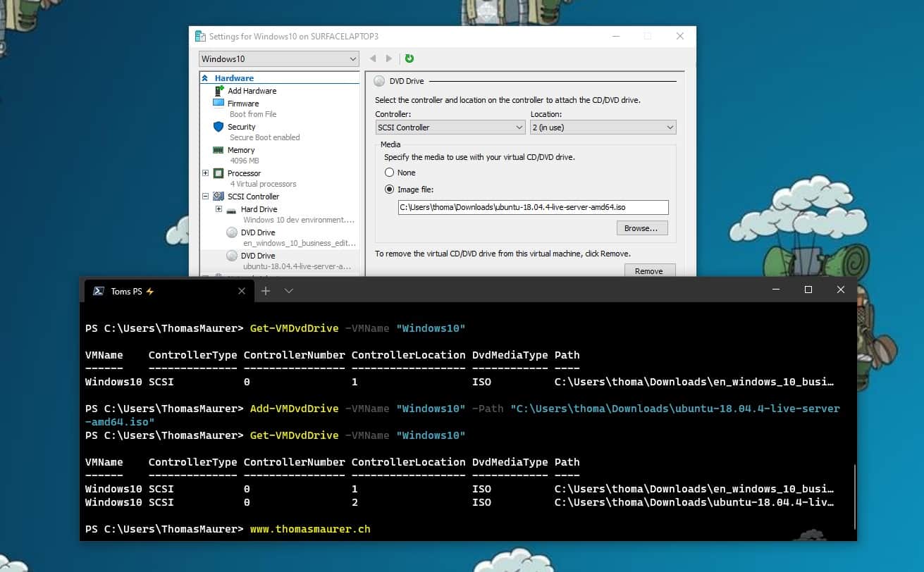Image resolution: width=924 pixels, height=572 pixels.
Task: Collapse the Hardware section header
Action: pyautogui.click(x=205, y=78)
